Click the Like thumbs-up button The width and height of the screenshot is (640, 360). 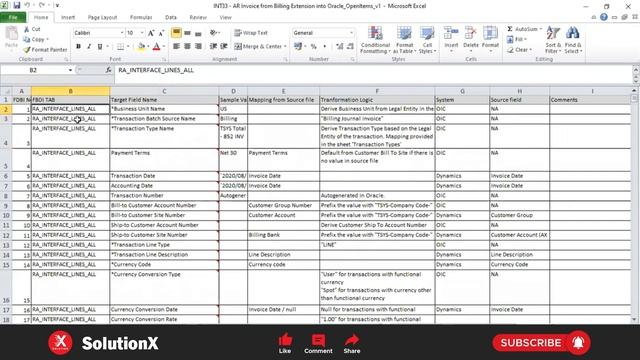click(285, 343)
